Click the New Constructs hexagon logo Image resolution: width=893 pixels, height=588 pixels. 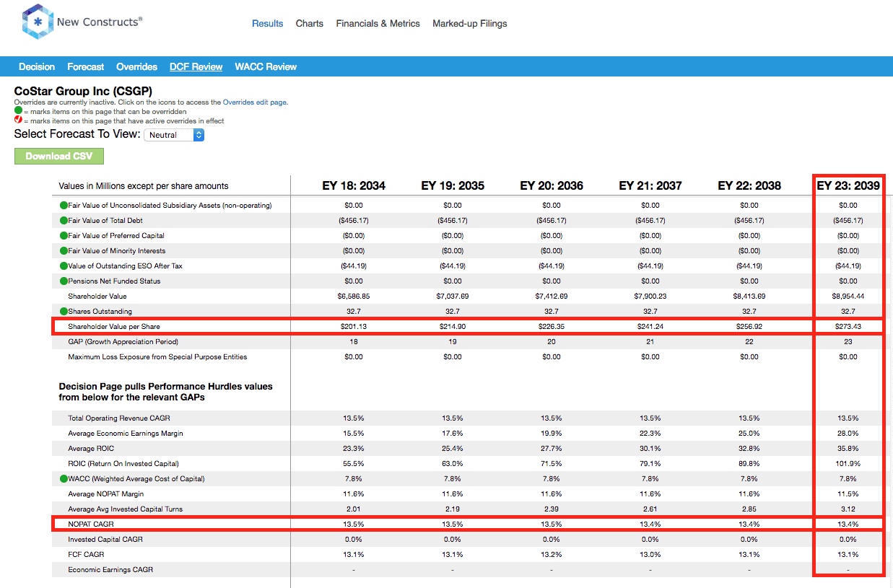pos(37,22)
